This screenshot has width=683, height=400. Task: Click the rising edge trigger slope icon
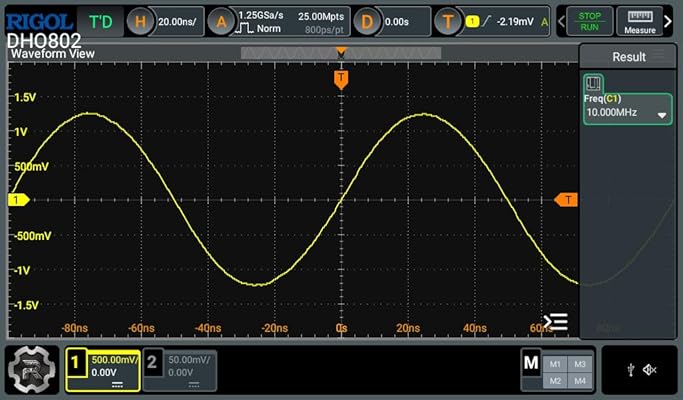(x=487, y=20)
